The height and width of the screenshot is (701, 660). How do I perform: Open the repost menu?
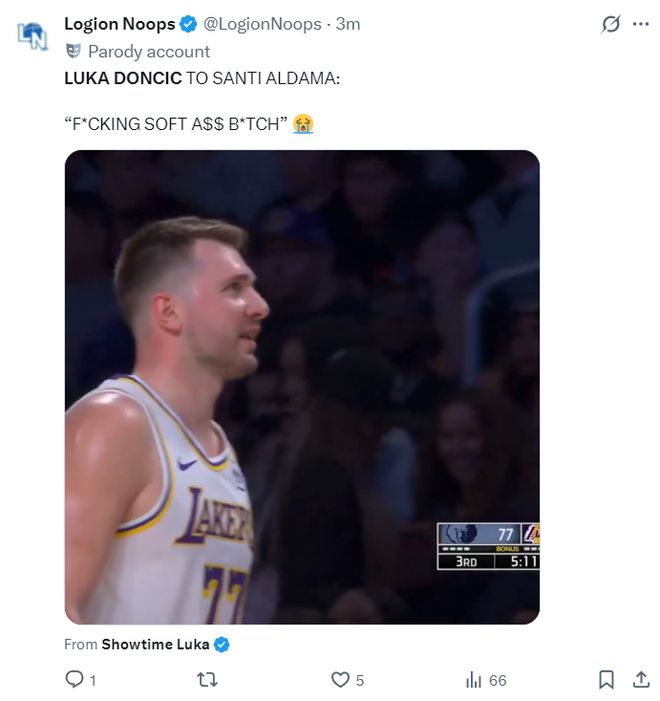click(207, 680)
